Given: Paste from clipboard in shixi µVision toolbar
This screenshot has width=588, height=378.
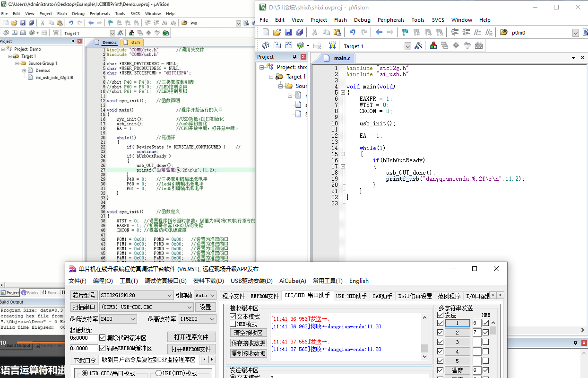Looking at the screenshot, I should pos(337,32).
